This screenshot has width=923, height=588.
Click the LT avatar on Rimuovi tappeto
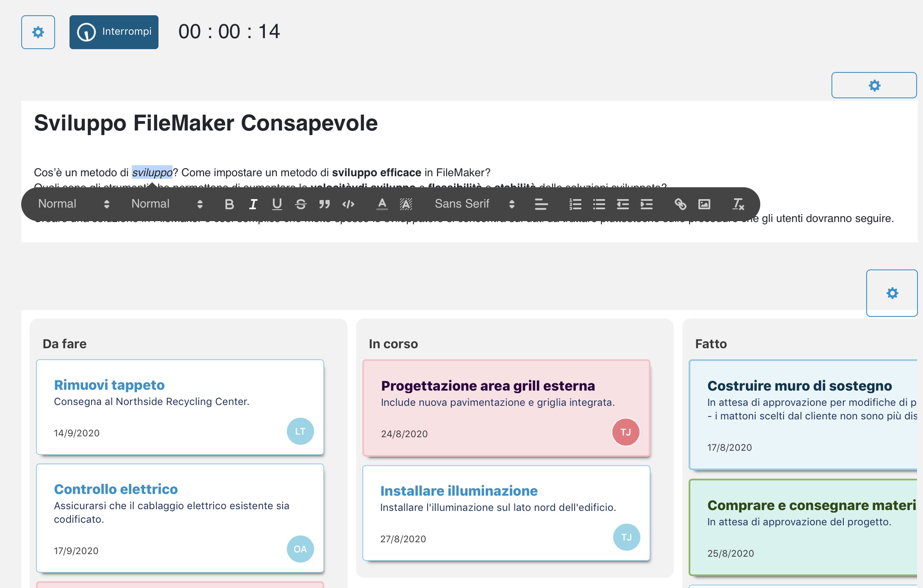[x=300, y=431]
